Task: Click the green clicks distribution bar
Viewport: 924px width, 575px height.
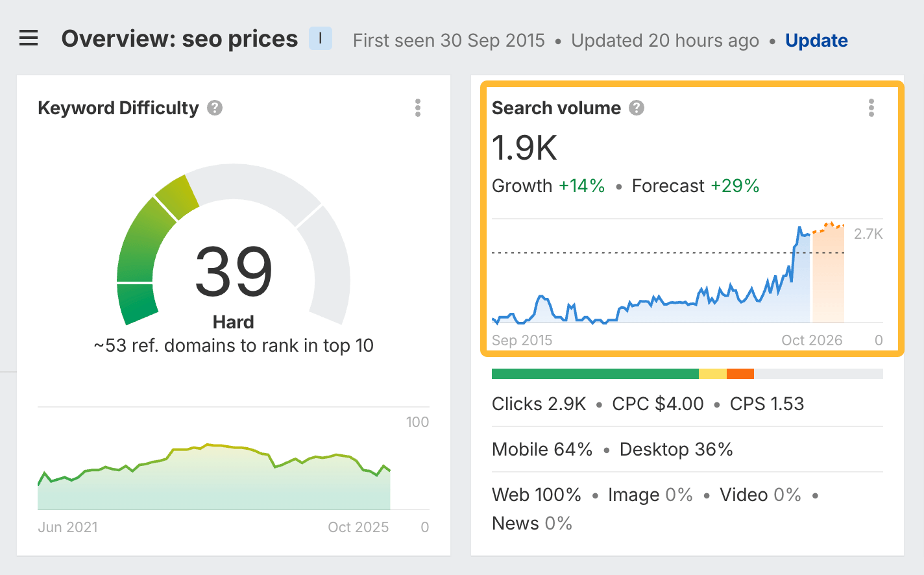Action: pyautogui.click(x=595, y=373)
